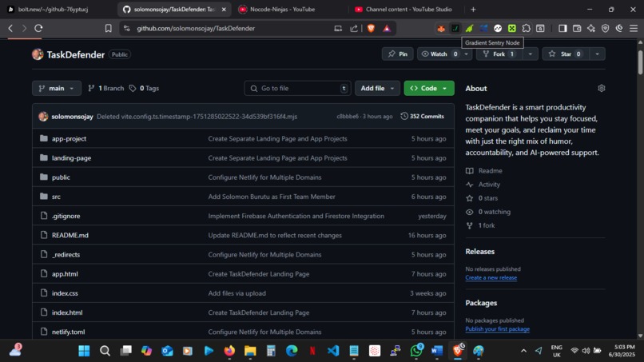Viewport: 644px width, 362px height.
Task: Expand the Watch notifications dropdown
Action: (466, 54)
